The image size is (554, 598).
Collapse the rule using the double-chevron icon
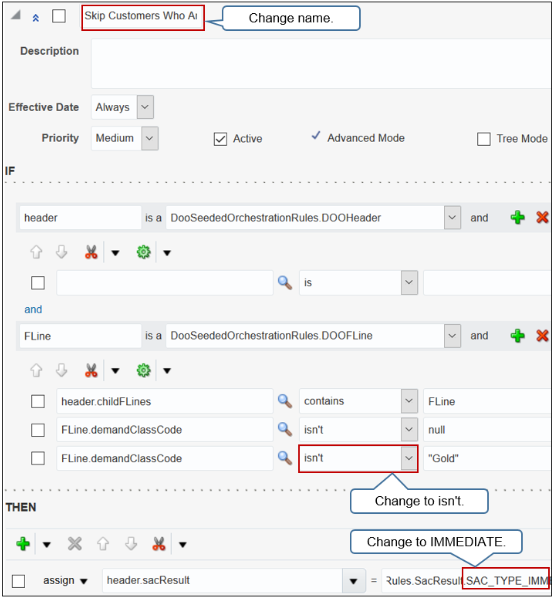point(35,18)
